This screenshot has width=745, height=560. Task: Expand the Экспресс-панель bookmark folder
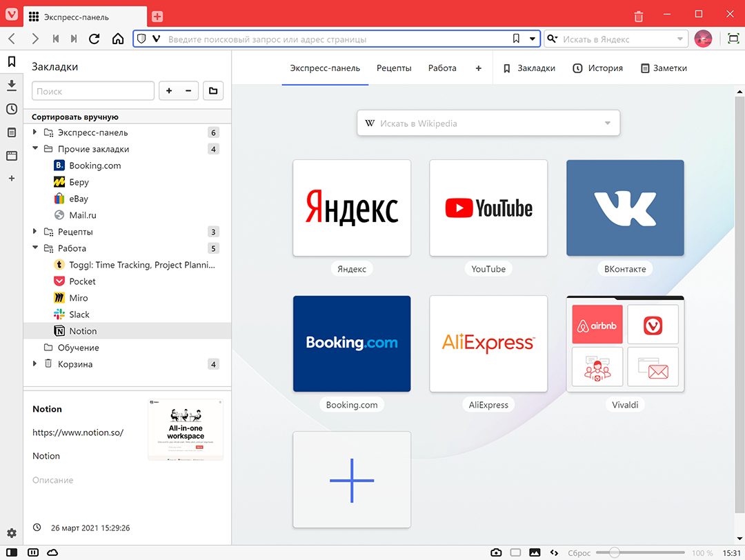[x=34, y=132]
